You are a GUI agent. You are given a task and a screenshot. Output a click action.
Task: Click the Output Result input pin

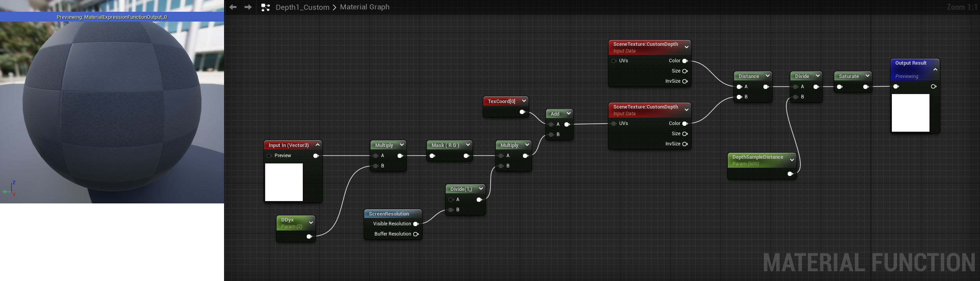[896, 86]
